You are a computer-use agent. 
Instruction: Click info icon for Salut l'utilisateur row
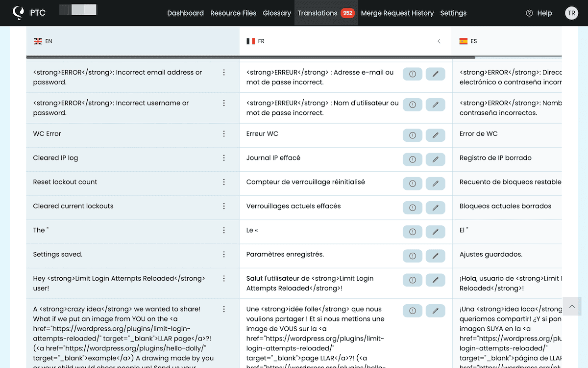point(413,280)
